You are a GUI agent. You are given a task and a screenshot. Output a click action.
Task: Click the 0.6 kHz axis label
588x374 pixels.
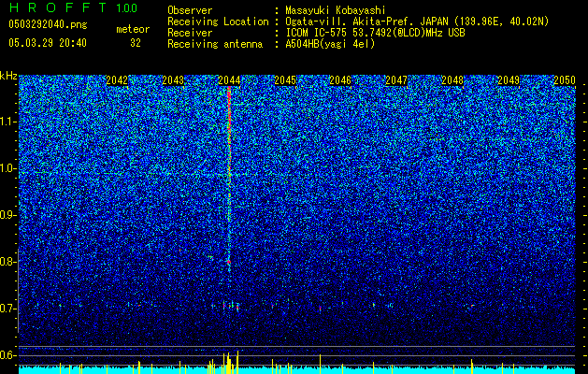coord(8,355)
